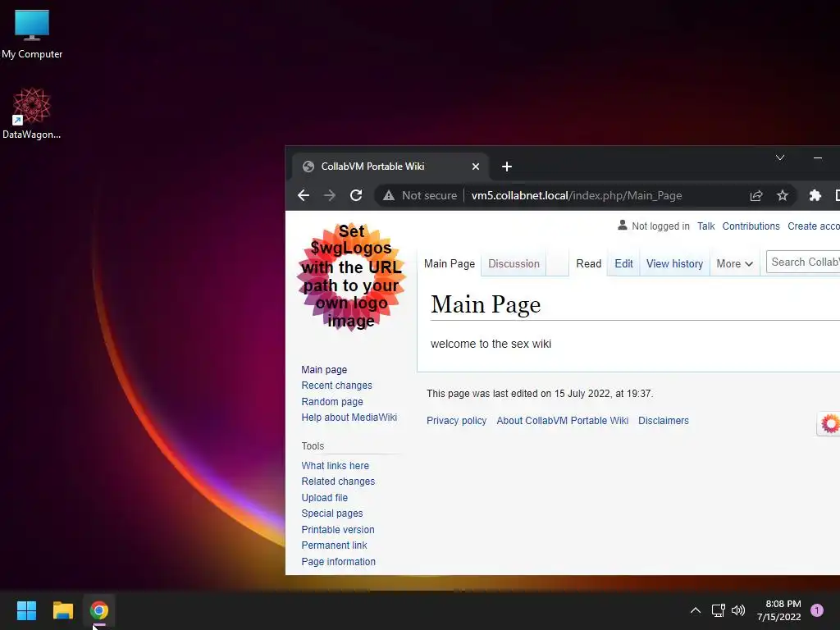
Task: Open Upload file link
Action: coord(324,497)
